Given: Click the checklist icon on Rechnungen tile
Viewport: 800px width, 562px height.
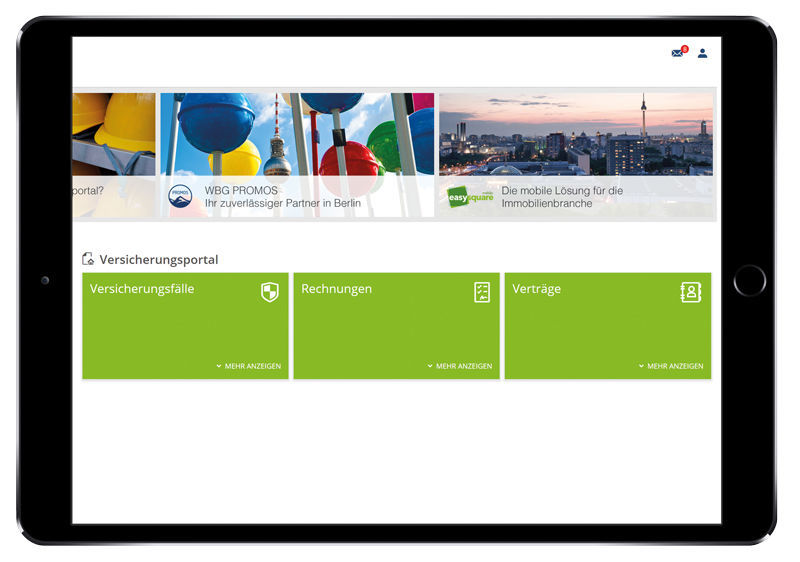Looking at the screenshot, I should (x=482, y=292).
